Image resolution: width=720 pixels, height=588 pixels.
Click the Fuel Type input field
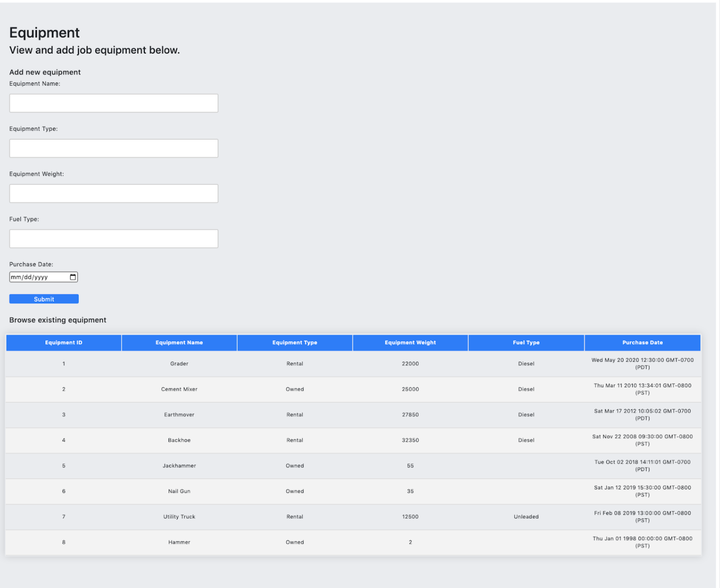pyautogui.click(x=113, y=238)
